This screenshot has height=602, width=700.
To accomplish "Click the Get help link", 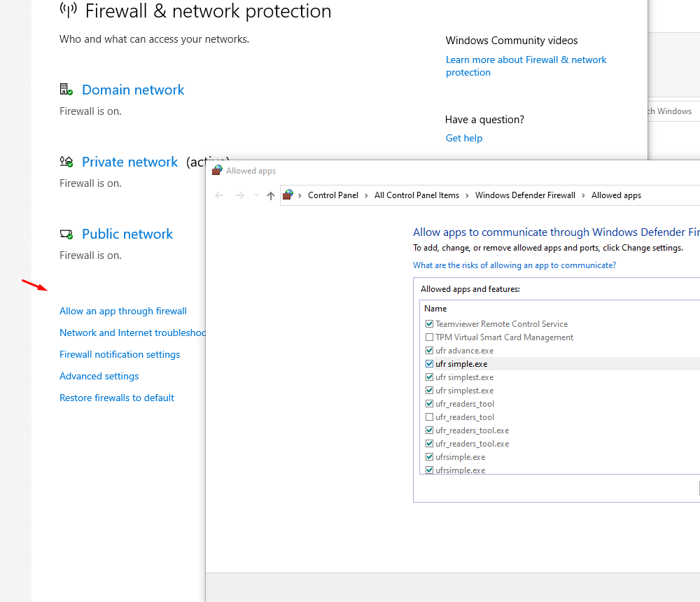I will [464, 139].
